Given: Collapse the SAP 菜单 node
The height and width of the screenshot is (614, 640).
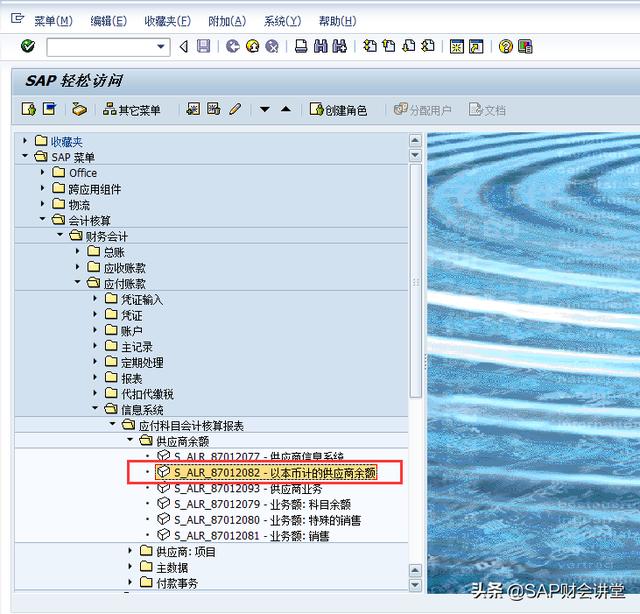Looking at the screenshot, I should [25, 156].
